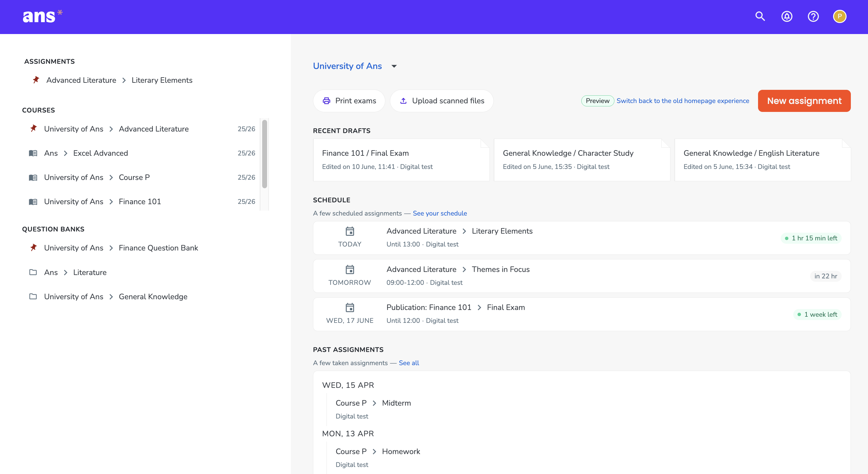Open the University of Ans school selector
The image size is (868, 474).
(355, 66)
